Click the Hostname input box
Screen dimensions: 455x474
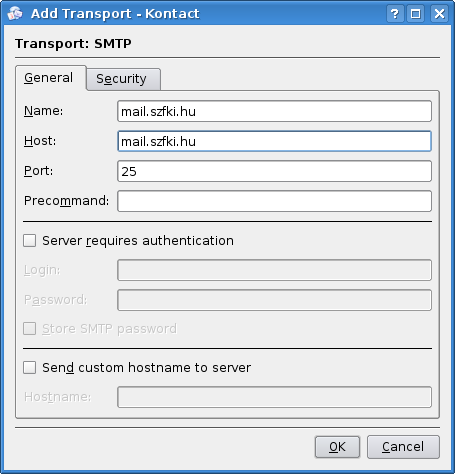274,397
